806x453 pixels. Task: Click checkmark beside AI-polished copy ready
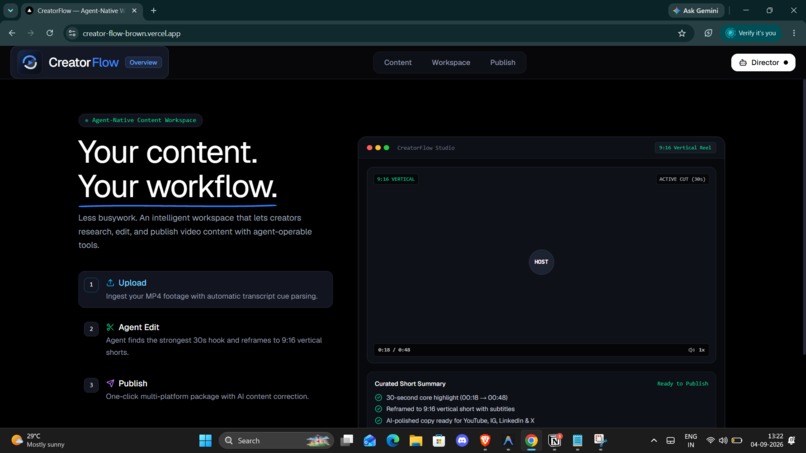click(x=378, y=421)
